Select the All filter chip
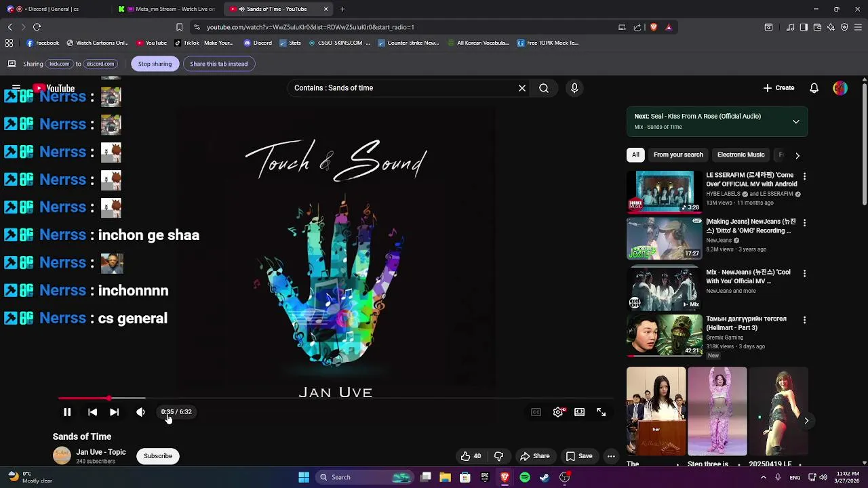Screen dimensions: 868x488 [x=635, y=155]
